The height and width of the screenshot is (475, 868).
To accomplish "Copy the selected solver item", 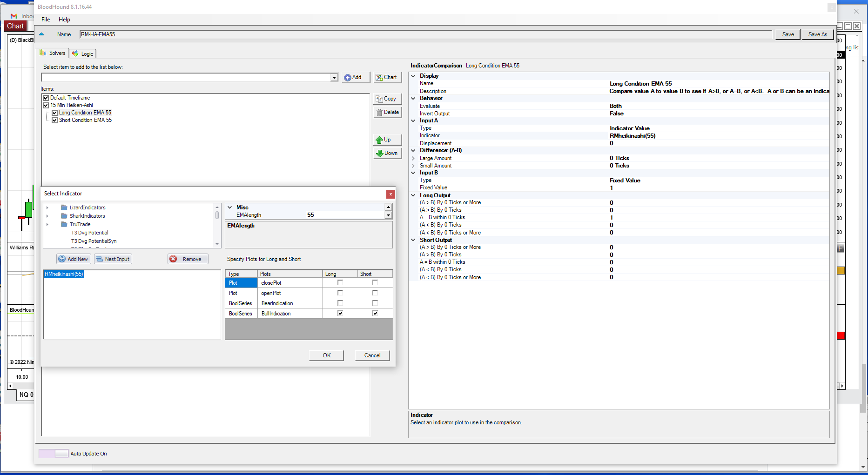I will pos(387,99).
